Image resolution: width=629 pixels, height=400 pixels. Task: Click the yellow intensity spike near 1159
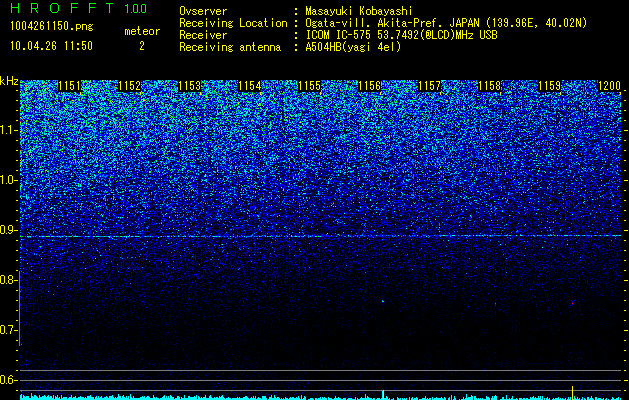(x=572, y=393)
